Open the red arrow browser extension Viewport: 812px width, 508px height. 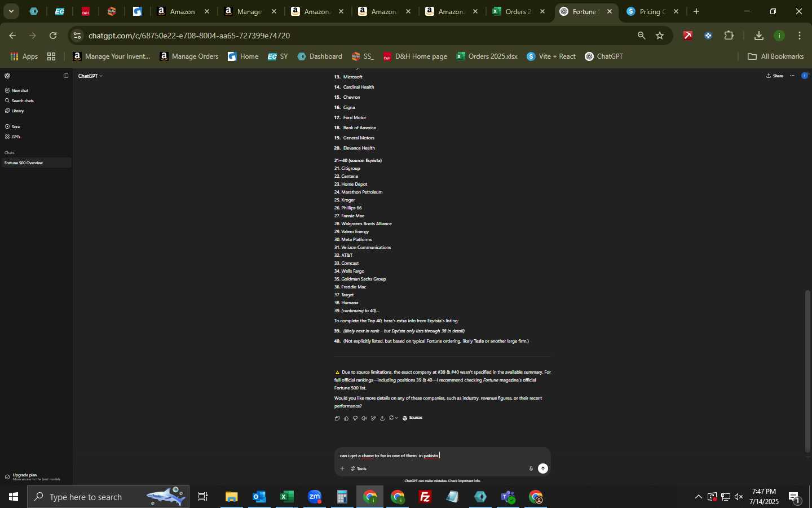pos(688,36)
